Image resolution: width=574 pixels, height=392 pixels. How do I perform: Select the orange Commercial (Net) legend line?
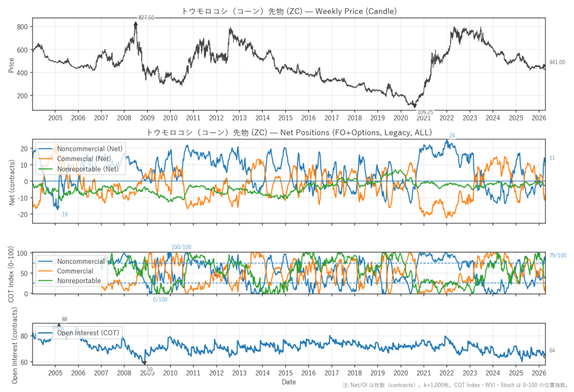coord(47,159)
